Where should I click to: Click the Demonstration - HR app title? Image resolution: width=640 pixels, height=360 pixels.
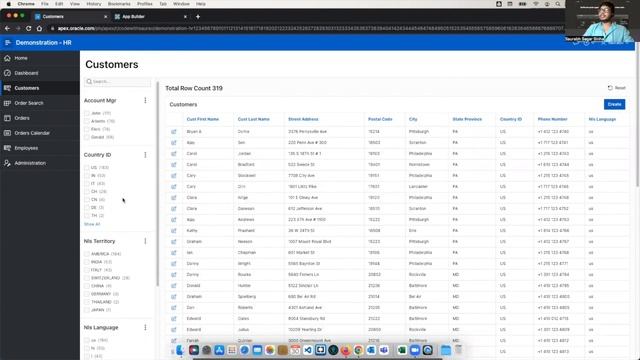[x=44, y=42]
